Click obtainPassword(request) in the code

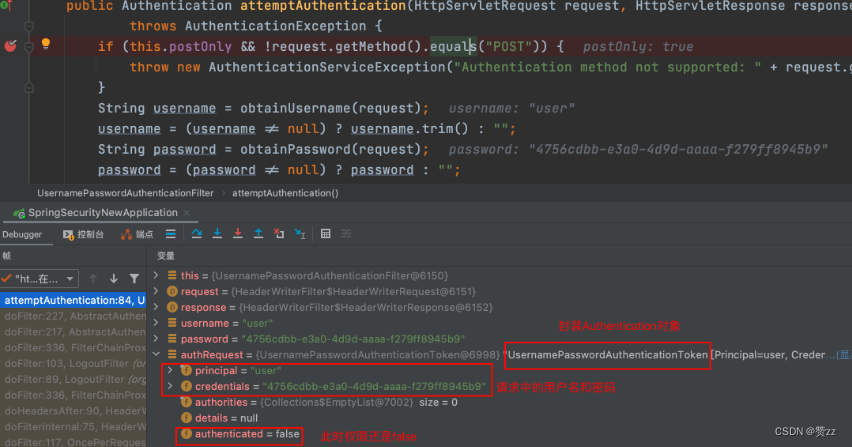[x=330, y=149]
